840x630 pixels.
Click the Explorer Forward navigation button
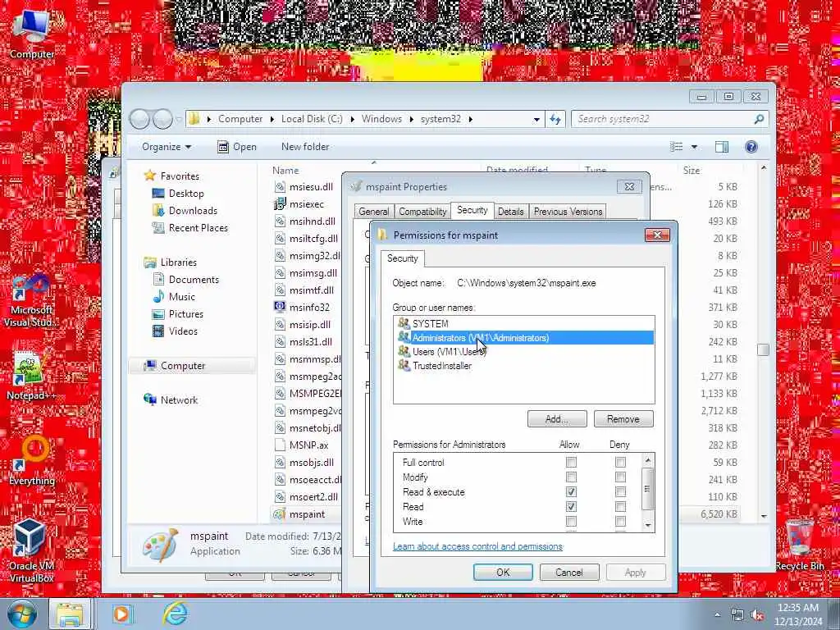[x=163, y=119]
